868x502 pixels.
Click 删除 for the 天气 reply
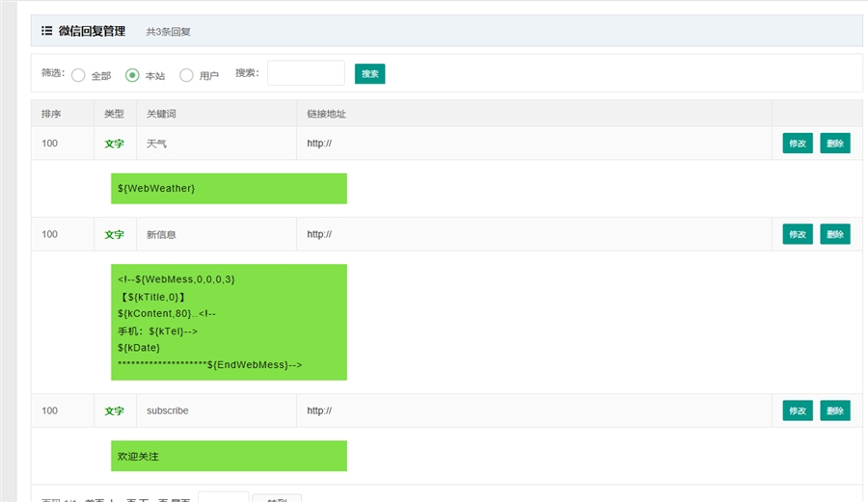(835, 144)
